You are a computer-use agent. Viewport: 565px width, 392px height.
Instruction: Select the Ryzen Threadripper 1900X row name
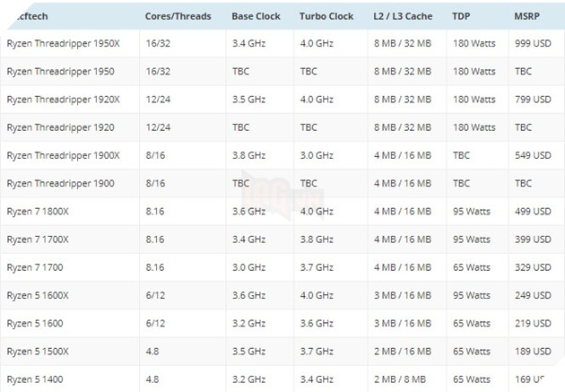(x=63, y=156)
